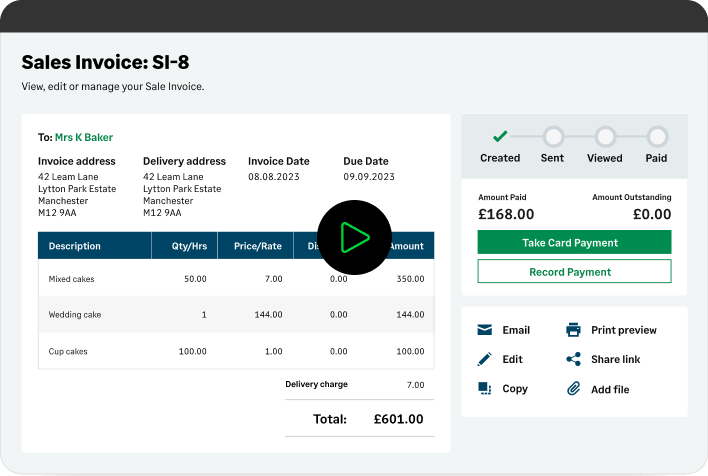Screen dimensions: 708x476
Task: Select the Cup cakes line item row
Action: pyautogui.click(x=236, y=351)
